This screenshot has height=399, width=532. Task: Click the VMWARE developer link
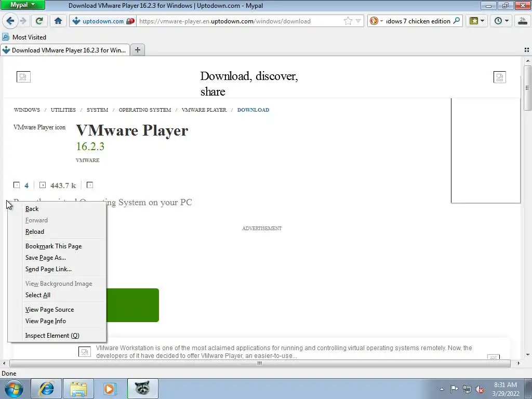click(87, 160)
